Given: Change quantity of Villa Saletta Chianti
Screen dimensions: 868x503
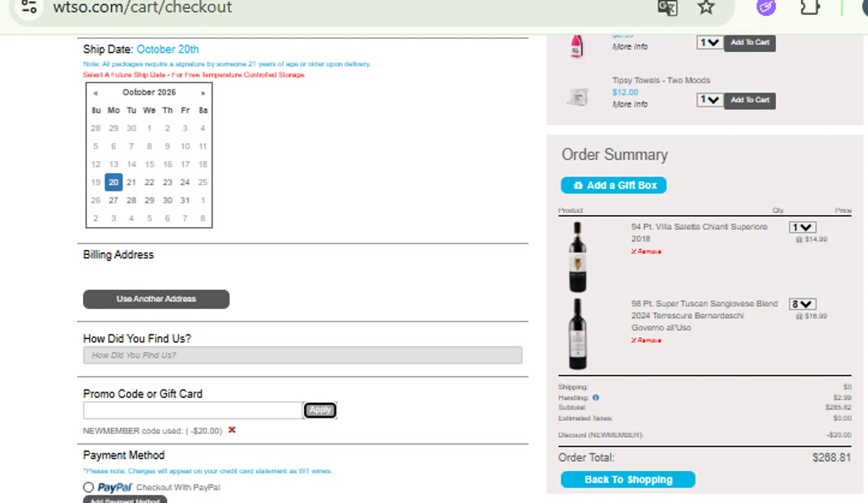Looking at the screenshot, I should click(803, 227).
